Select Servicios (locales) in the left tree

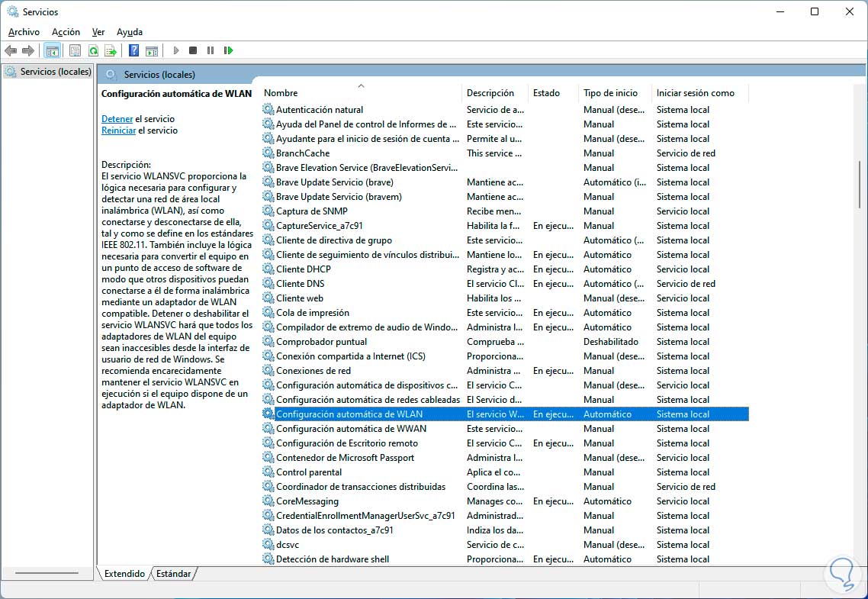(x=55, y=72)
